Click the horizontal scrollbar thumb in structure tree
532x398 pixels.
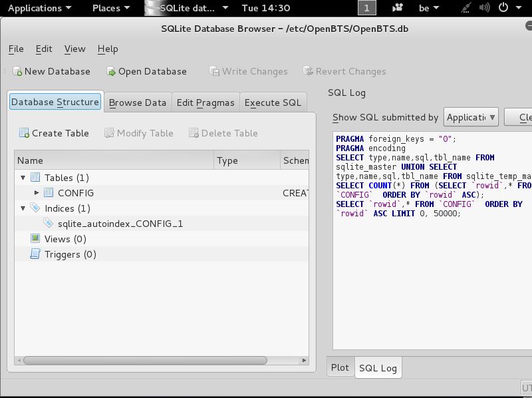[x=145, y=360]
